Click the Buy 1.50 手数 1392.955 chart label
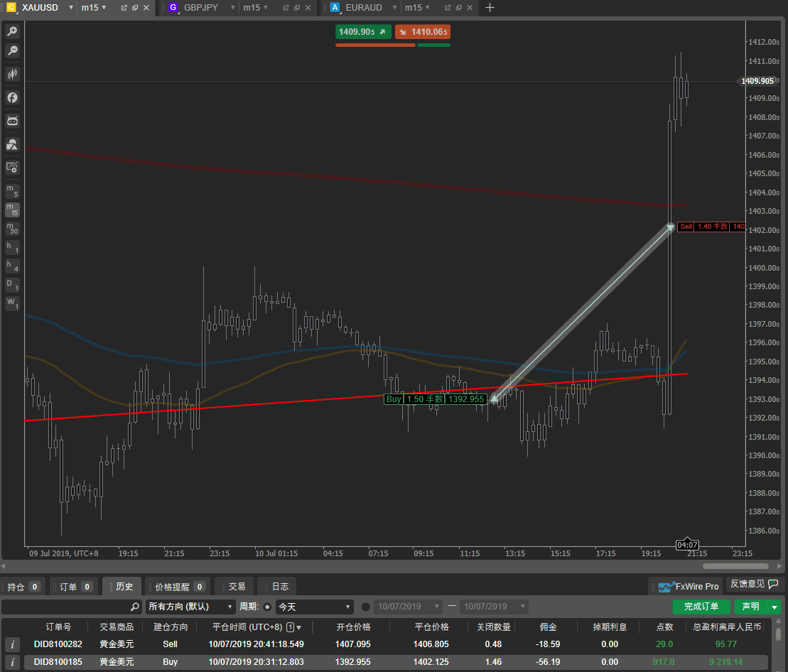Image resolution: width=788 pixels, height=672 pixels. pos(435,399)
